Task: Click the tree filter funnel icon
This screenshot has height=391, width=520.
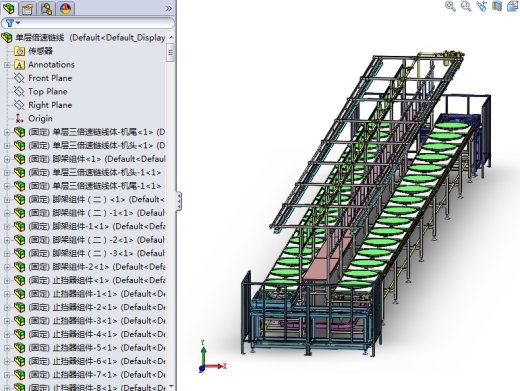Action: click(10, 23)
